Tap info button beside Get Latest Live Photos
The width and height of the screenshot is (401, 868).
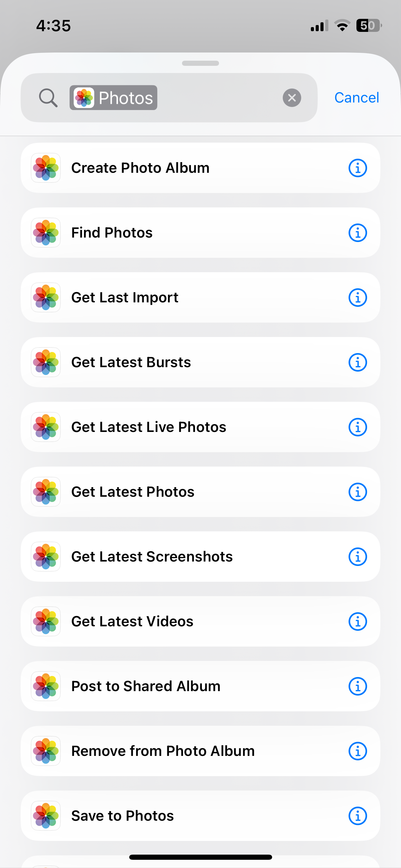357,427
